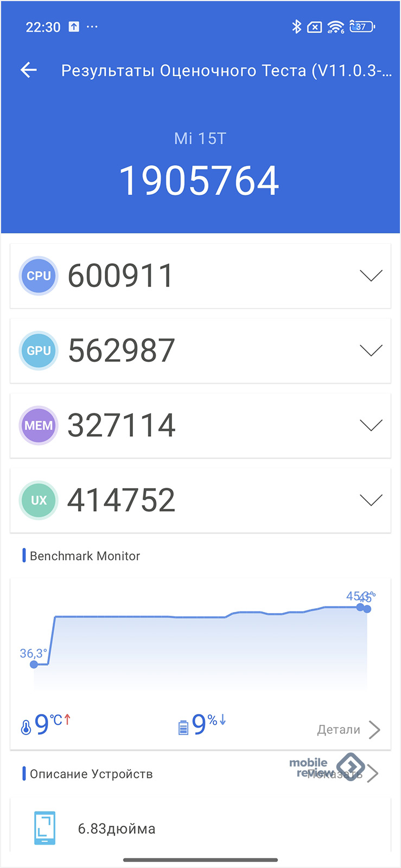Tap the back arrow in header
This screenshot has width=401, height=868.
(x=29, y=70)
